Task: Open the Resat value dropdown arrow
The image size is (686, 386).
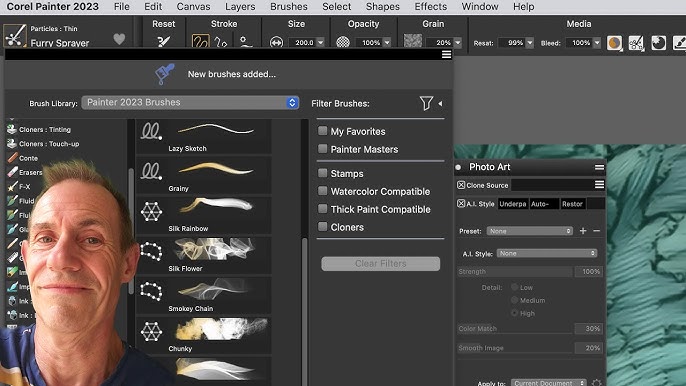Action: click(530, 42)
